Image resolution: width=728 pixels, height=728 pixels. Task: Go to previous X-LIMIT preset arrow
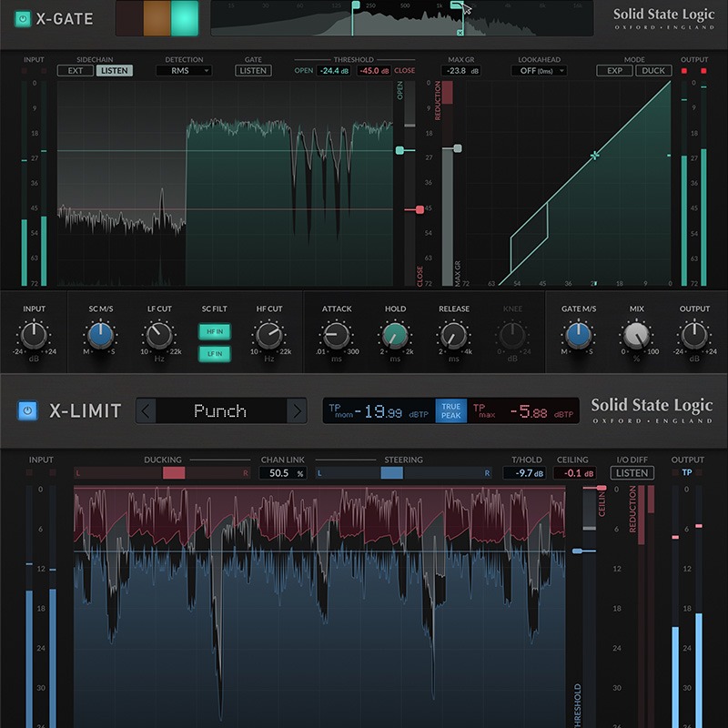click(146, 410)
